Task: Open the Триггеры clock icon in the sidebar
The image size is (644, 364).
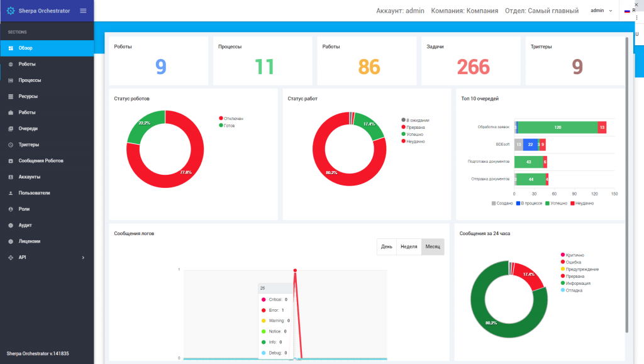Action: 11,145
